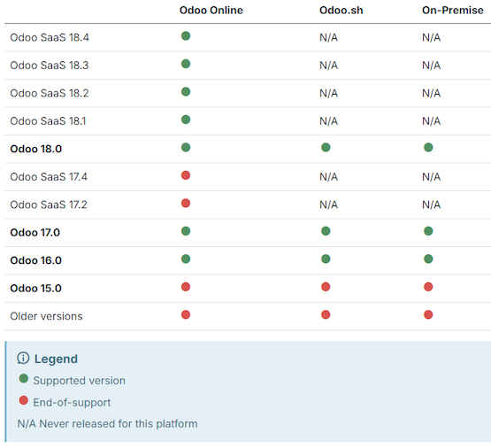Click the Legend heading text
Image resolution: width=491 pixels, height=448 pixels.
click(x=56, y=359)
